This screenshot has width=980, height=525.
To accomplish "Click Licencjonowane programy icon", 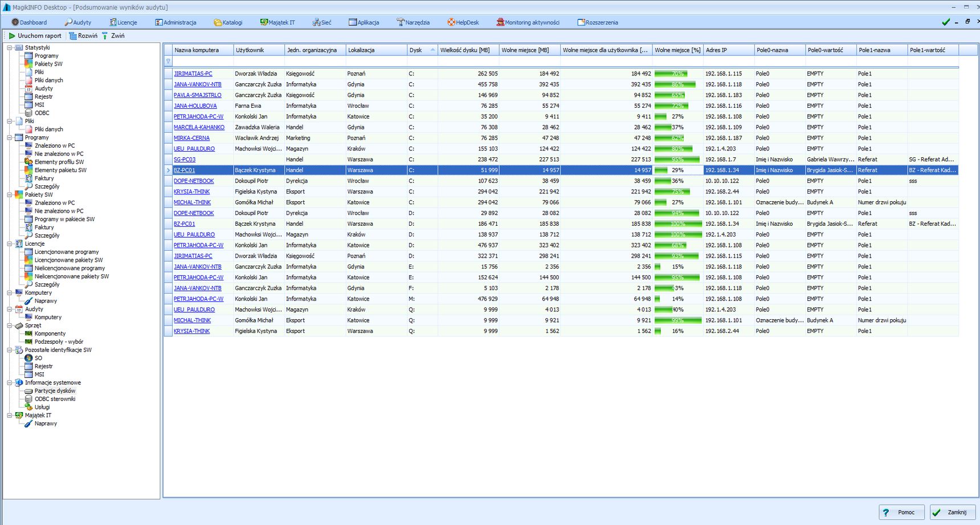I will coord(28,252).
